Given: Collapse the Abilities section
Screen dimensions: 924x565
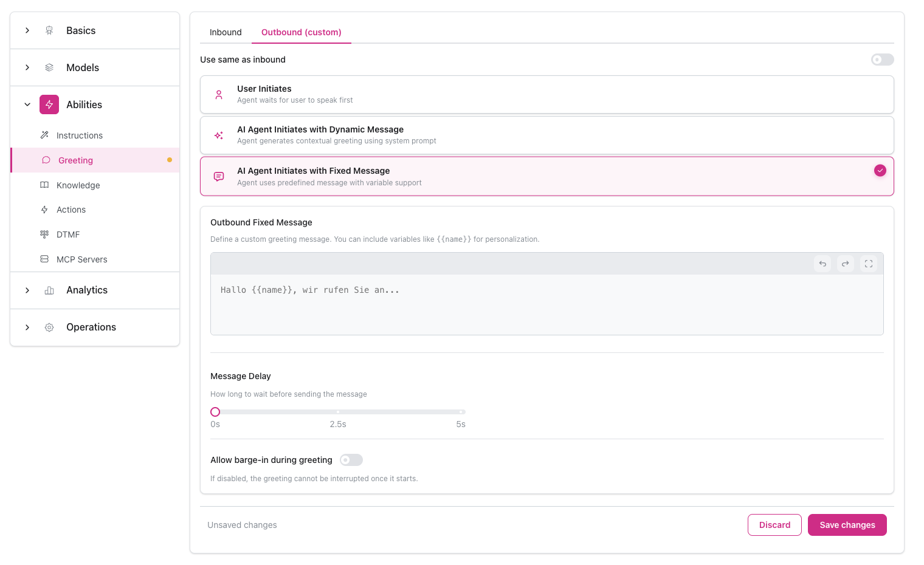Looking at the screenshot, I should tap(27, 104).
